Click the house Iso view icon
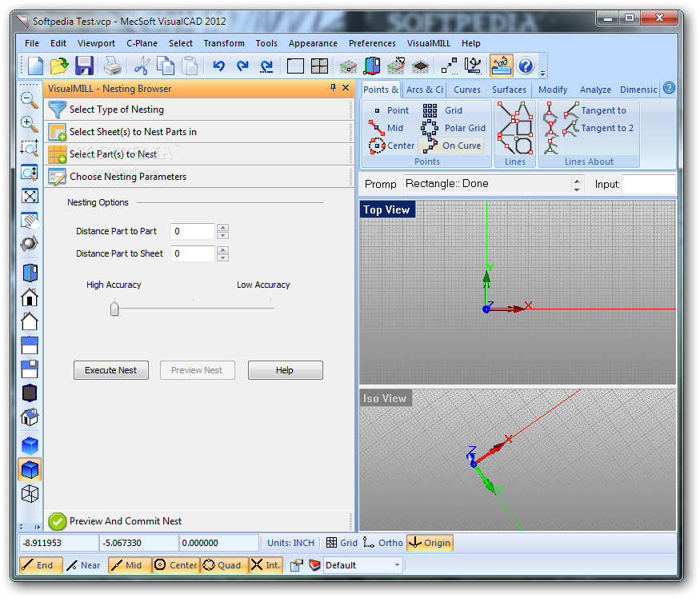This screenshot has height=598, width=700. coord(30,417)
